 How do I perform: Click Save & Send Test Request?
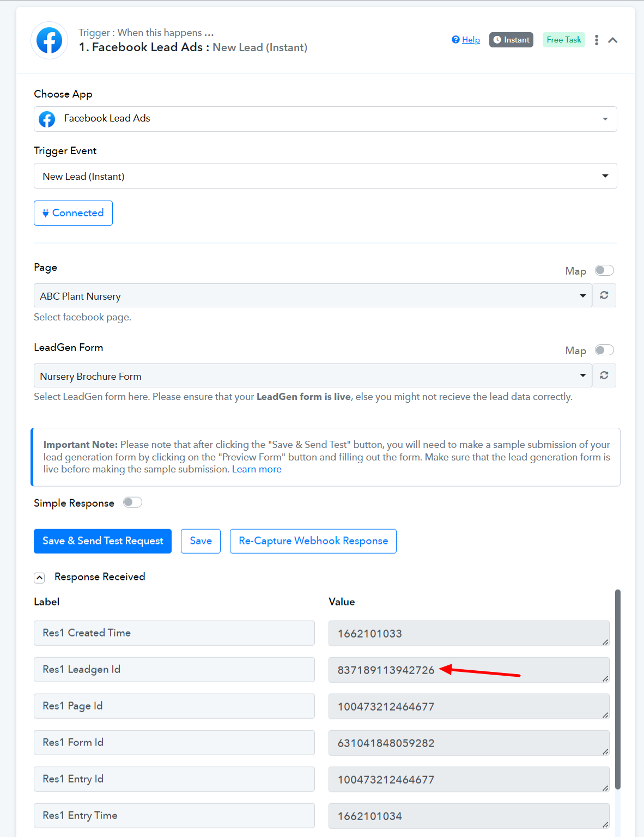point(102,541)
